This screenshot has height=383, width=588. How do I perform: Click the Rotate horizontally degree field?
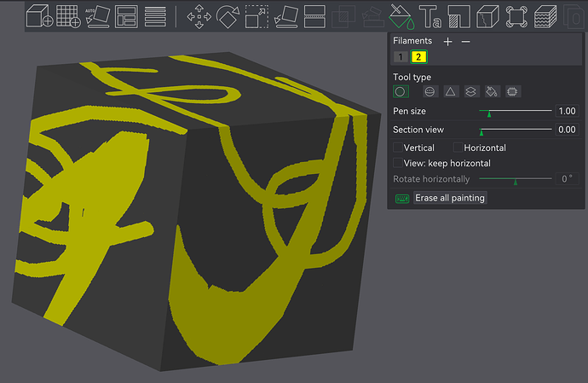point(567,179)
